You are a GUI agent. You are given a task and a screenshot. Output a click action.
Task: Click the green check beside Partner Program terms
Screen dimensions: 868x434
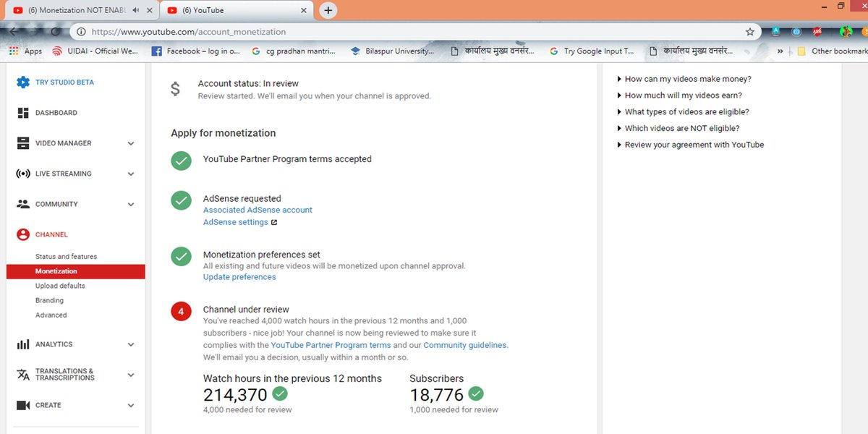point(181,161)
